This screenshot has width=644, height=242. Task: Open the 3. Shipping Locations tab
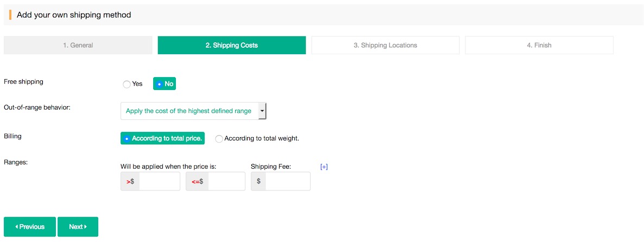click(385, 46)
